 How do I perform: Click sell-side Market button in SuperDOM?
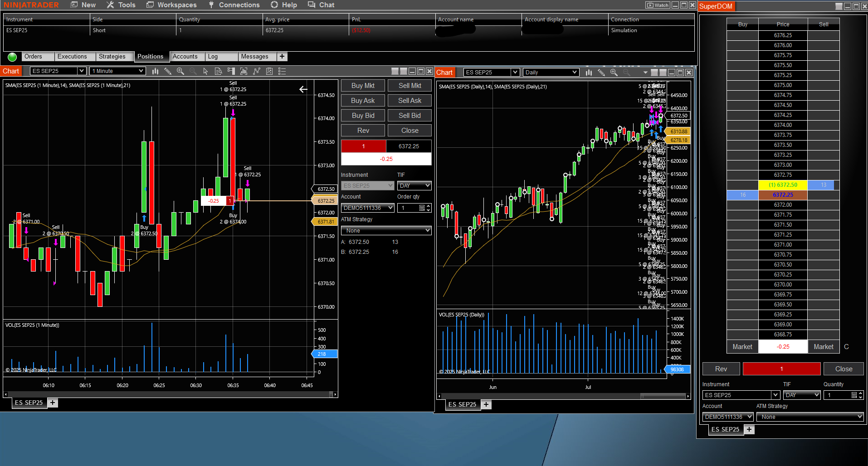point(823,347)
